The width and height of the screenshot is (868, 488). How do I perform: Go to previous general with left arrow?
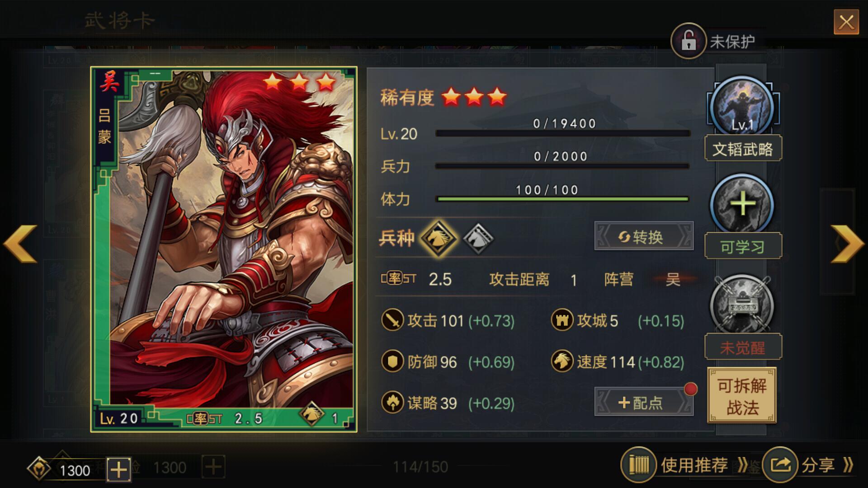point(20,244)
